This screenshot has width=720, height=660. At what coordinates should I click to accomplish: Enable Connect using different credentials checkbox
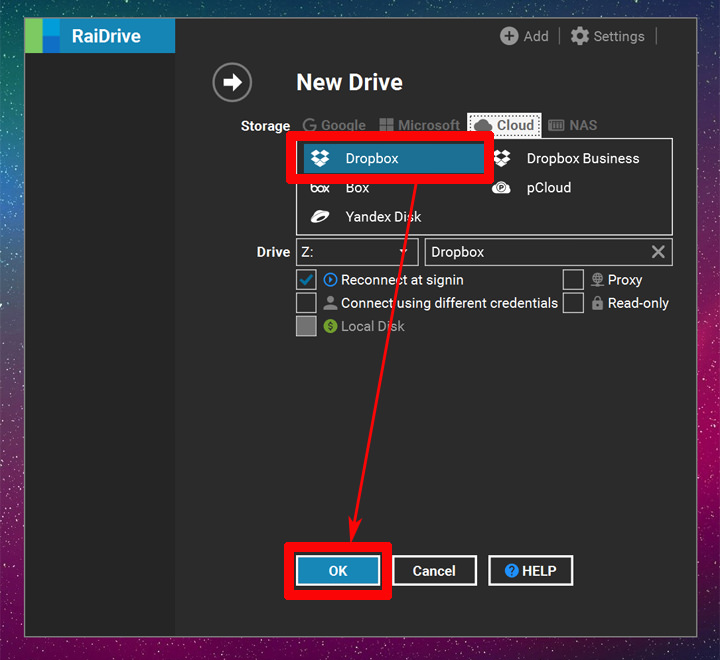click(306, 303)
